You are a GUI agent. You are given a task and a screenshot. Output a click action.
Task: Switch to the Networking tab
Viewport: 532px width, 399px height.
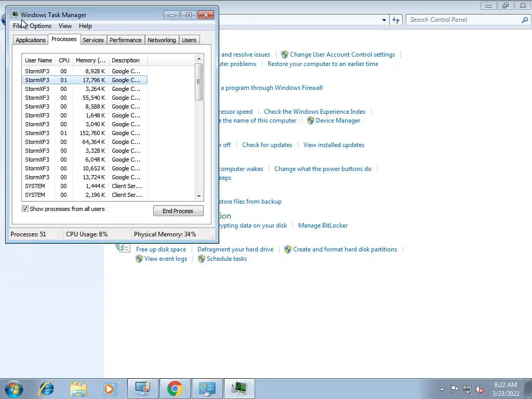[x=162, y=40]
